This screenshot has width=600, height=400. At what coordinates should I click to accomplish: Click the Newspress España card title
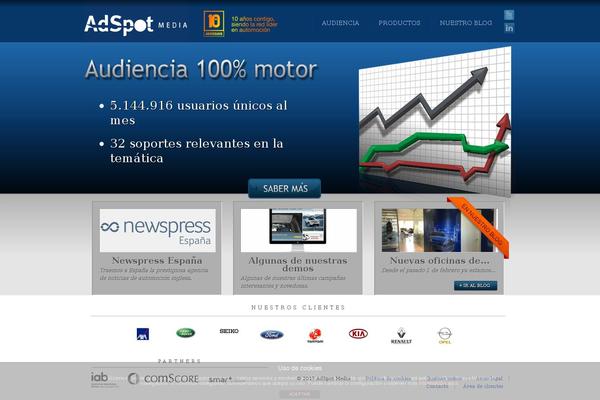pyautogui.click(x=157, y=260)
